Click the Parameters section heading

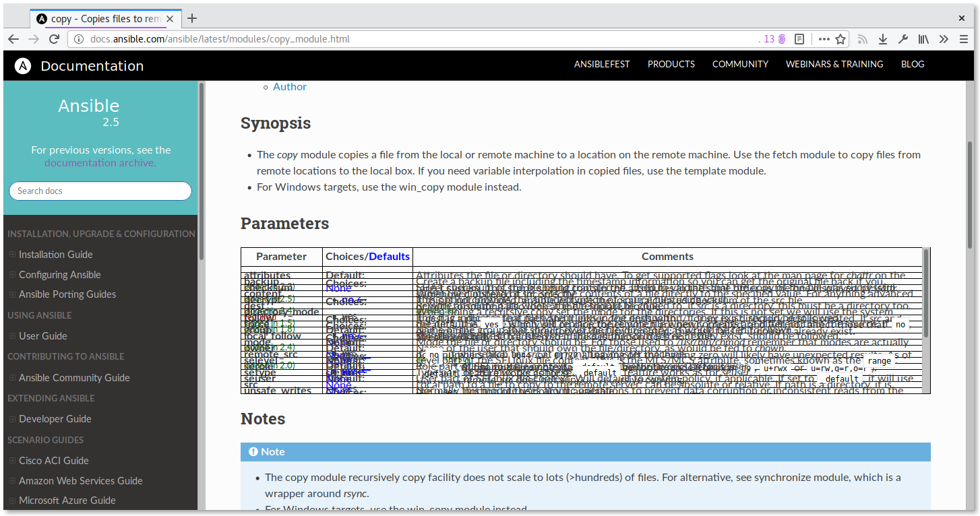[284, 223]
